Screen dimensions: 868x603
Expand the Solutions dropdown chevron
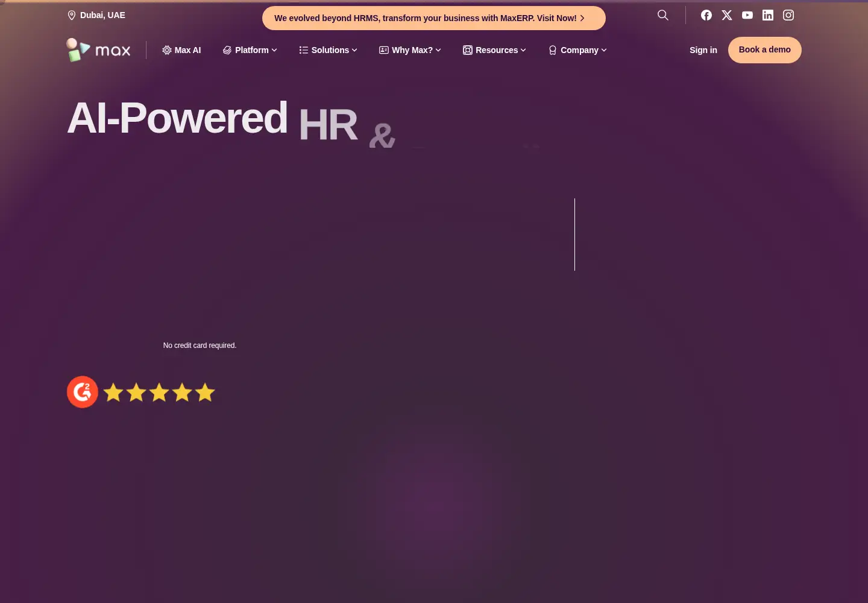354,50
